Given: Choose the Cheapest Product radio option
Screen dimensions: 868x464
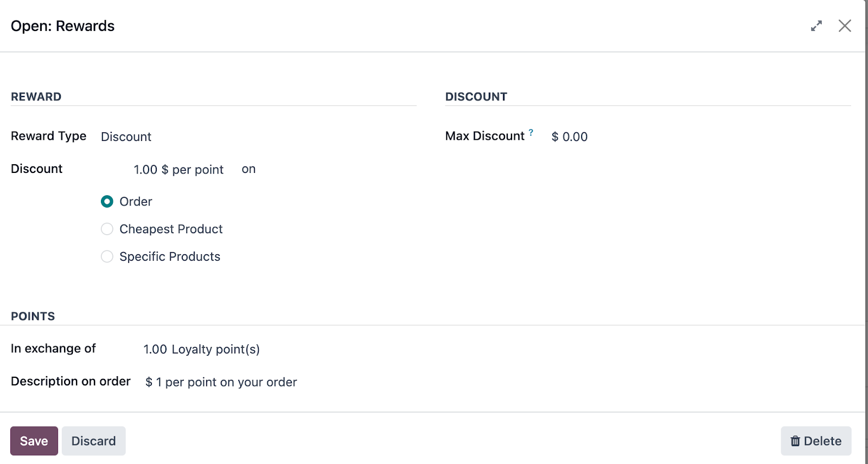Looking at the screenshot, I should [x=107, y=229].
